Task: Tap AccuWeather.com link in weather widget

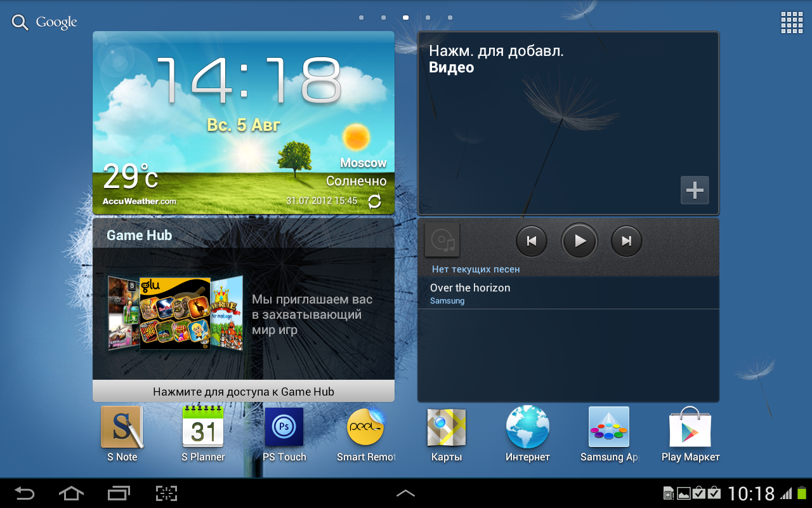Action: 140,201
